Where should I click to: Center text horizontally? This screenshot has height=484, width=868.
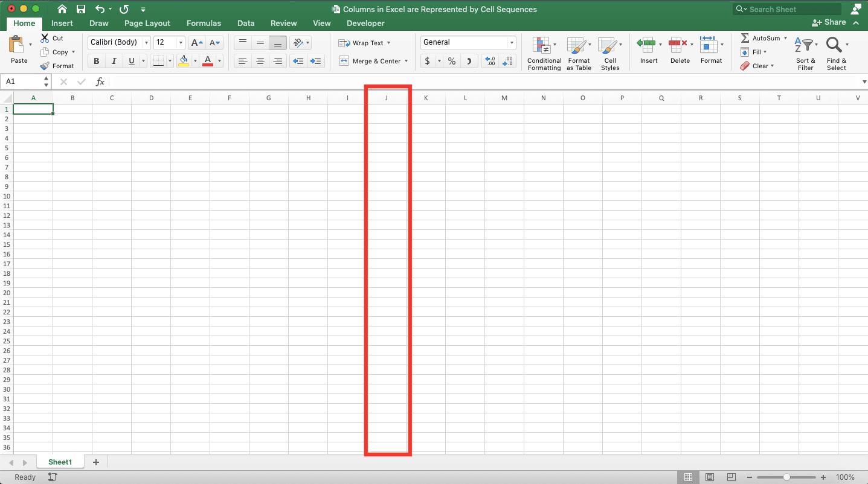pyautogui.click(x=260, y=61)
